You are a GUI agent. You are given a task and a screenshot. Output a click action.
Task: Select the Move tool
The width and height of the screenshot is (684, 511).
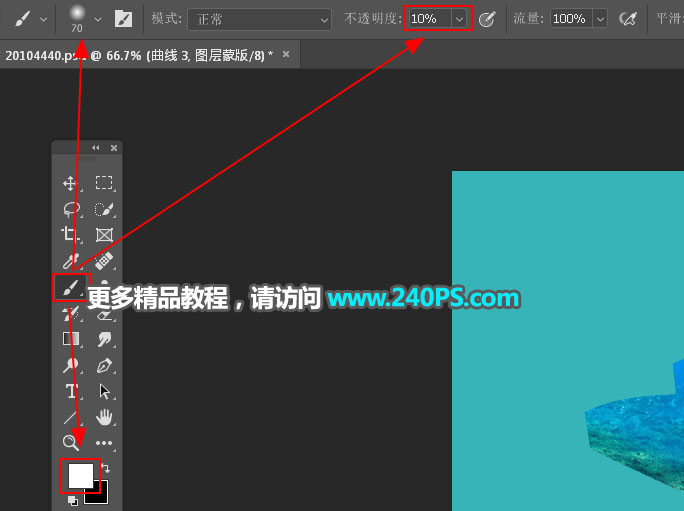click(70, 184)
